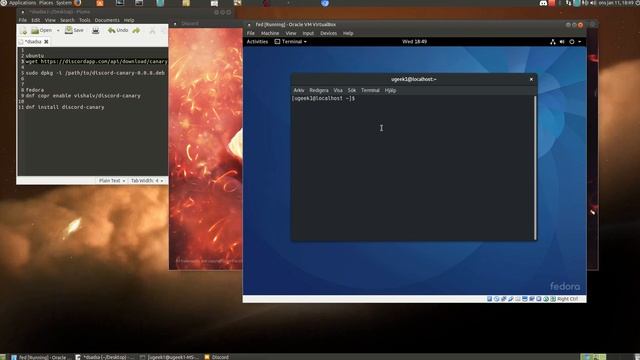The height and width of the screenshot is (360, 640).
Task: Open Pluma's Documents menu
Action: click(x=107, y=20)
